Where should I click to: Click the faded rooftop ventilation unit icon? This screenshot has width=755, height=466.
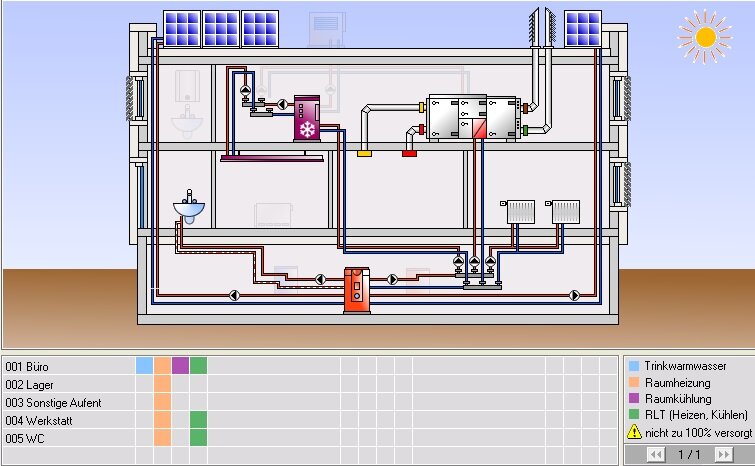[326, 29]
